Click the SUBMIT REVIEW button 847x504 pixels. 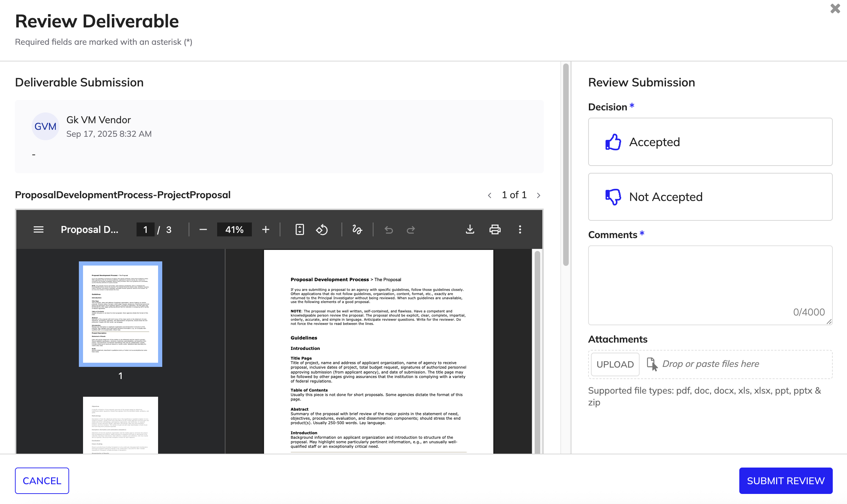786,481
